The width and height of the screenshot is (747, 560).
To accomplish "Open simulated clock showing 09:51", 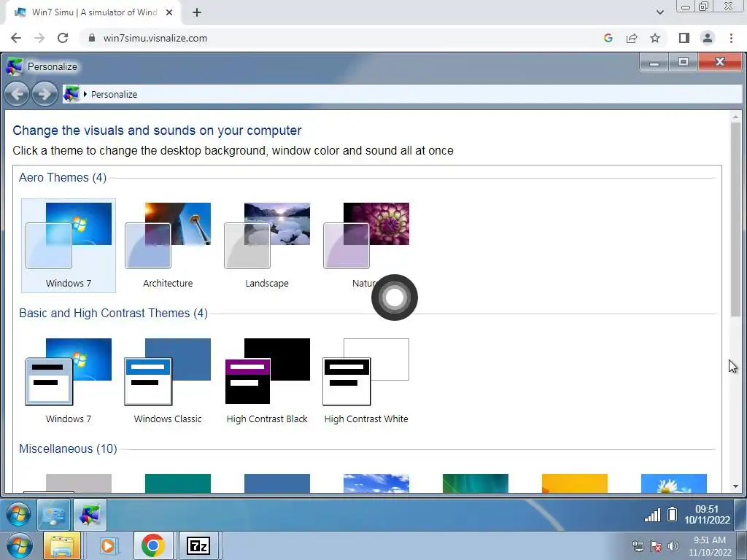I will 707,514.
